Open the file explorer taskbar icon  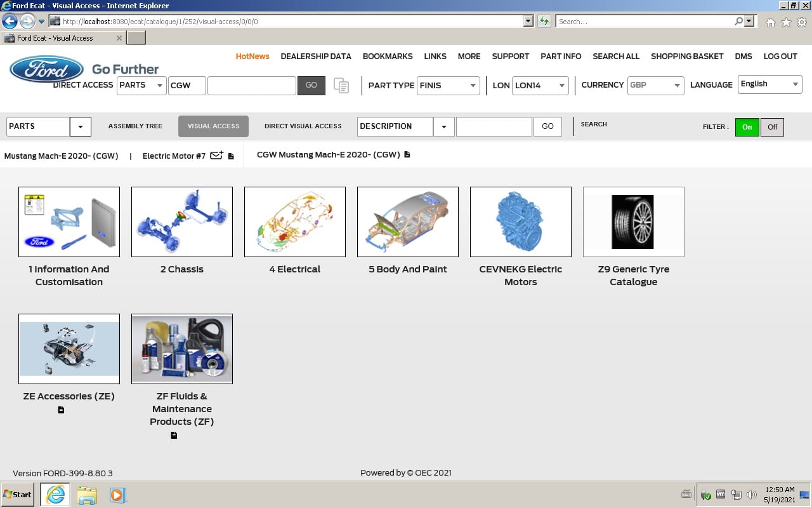pyautogui.click(x=87, y=495)
